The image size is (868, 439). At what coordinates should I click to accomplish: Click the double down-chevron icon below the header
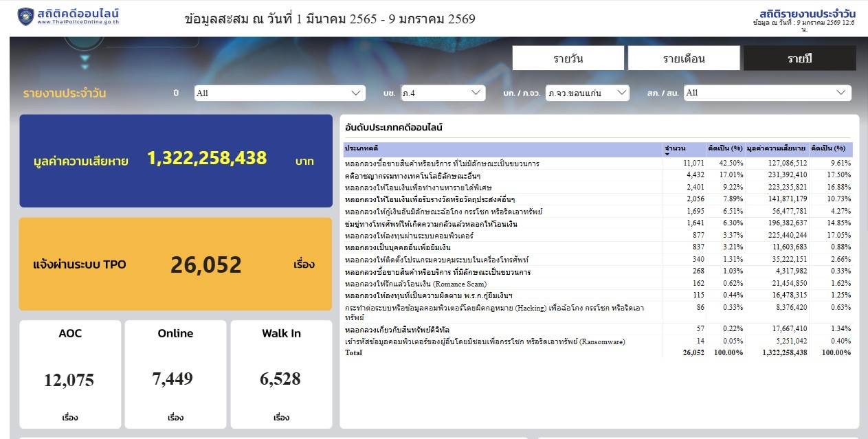(x=85, y=63)
